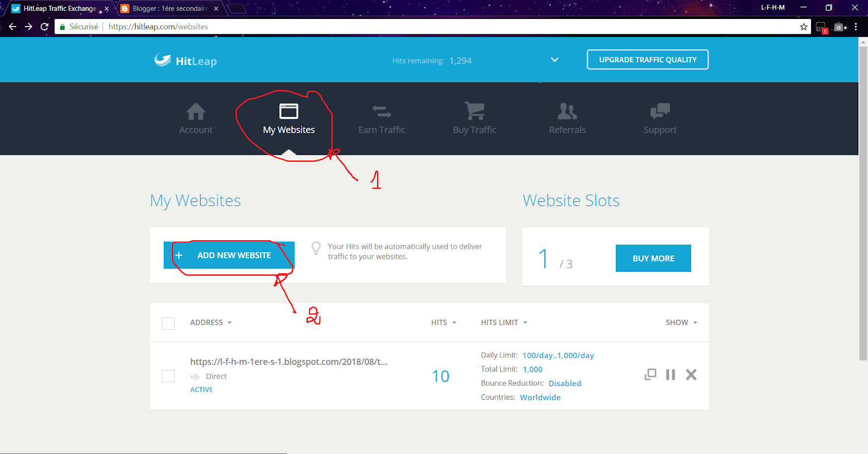This screenshot has height=454, width=868.
Task: Close the HitLeap Traffic Exchange tab
Action: pyautogui.click(x=106, y=9)
